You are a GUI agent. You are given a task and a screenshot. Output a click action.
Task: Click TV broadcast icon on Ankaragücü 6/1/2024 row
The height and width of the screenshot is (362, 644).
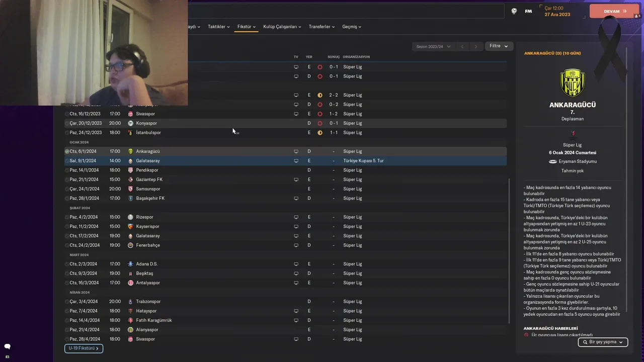[296, 151]
